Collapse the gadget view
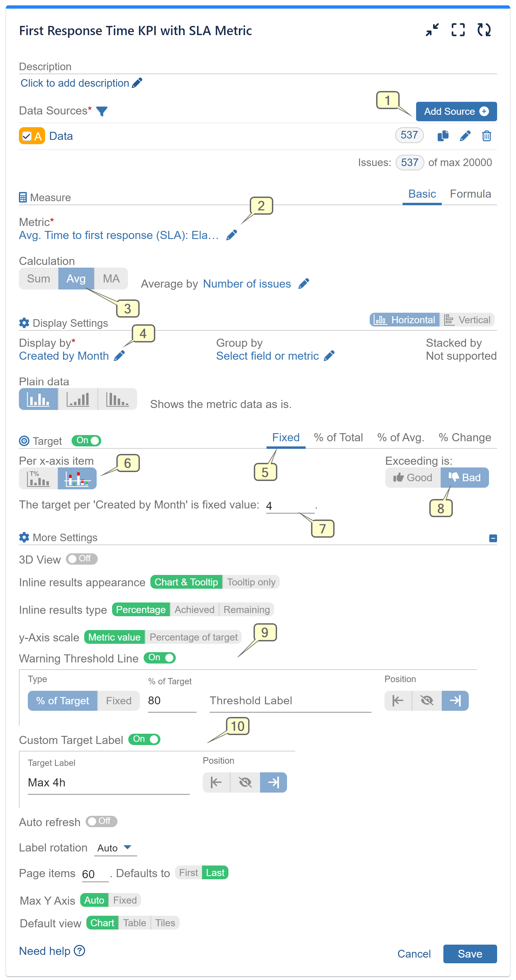 click(432, 30)
